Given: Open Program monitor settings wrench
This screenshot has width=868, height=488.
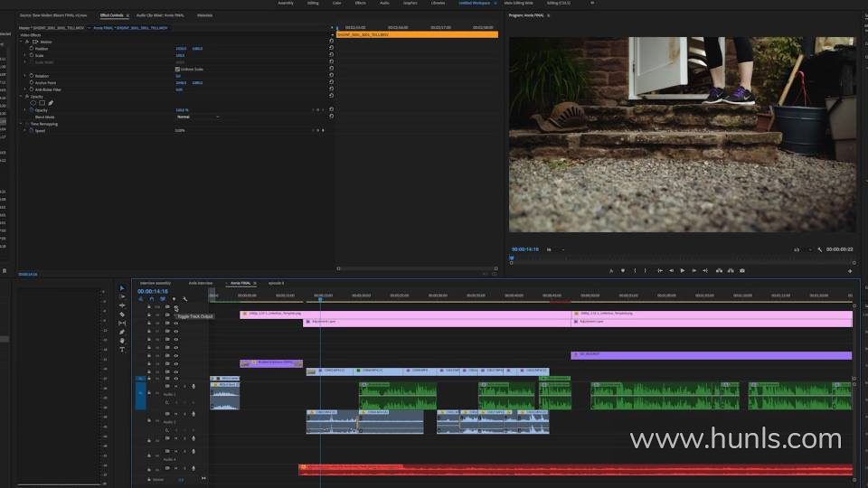Looking at the screenshot, I should point(820,249).
